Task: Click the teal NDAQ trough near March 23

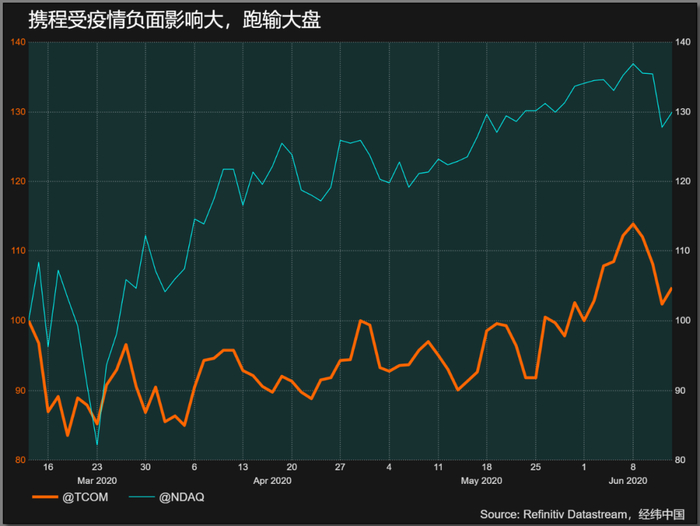Action: tap(97, 443)
